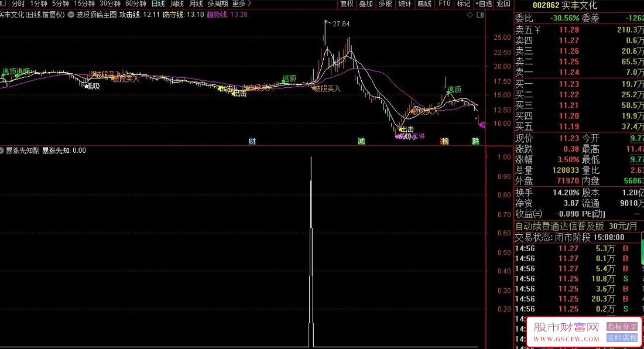Select the 15分钟 period tab
Screen dimensions: 644x349
pos(84,4)
